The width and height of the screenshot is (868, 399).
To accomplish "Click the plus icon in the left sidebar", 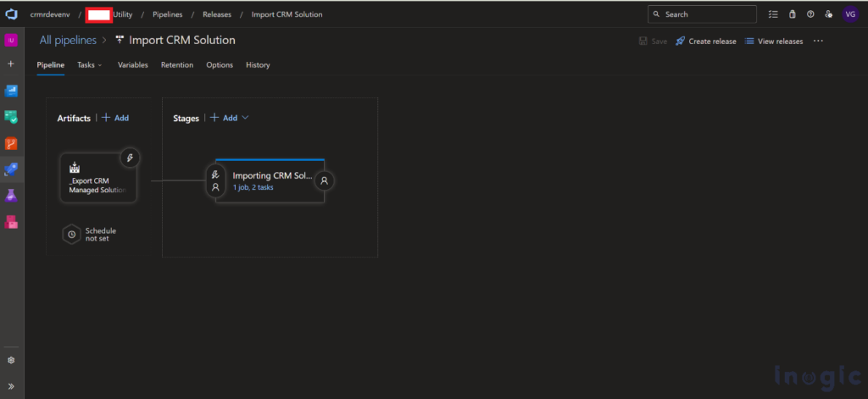I will coord(11,64).
